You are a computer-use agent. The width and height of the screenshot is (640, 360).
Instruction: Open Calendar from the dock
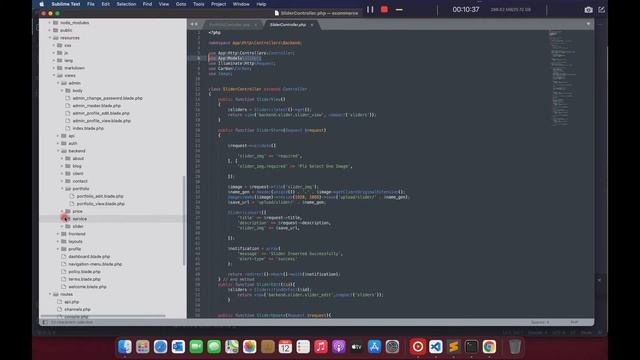285,347
